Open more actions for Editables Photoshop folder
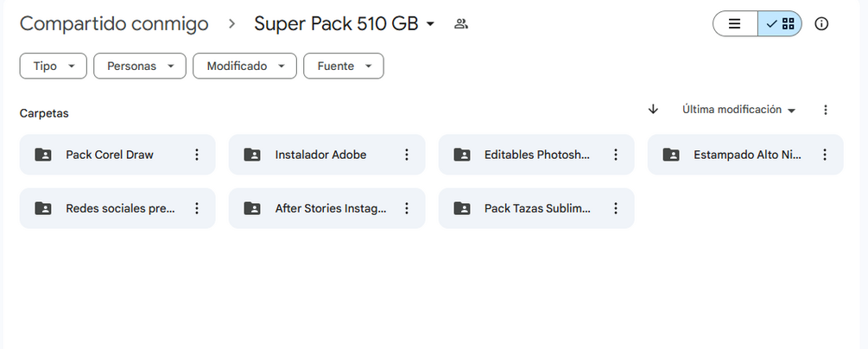 [x=616, y=155]
